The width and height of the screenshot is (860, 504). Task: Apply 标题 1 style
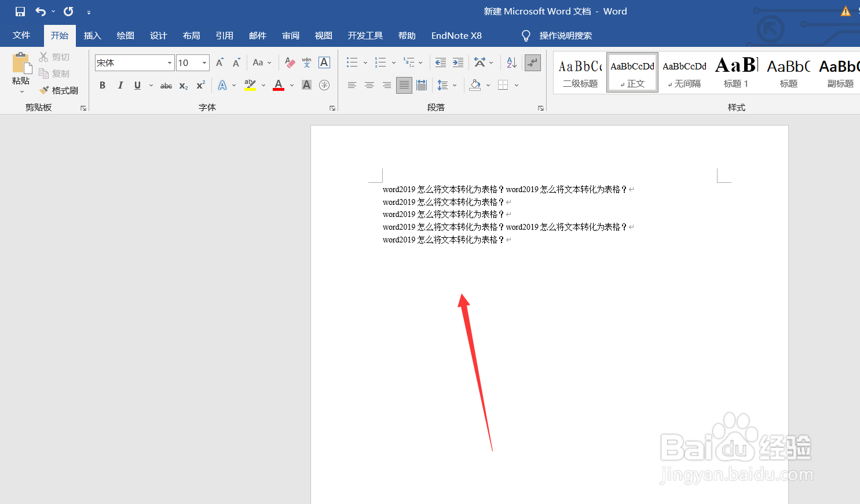coord(736,72)
